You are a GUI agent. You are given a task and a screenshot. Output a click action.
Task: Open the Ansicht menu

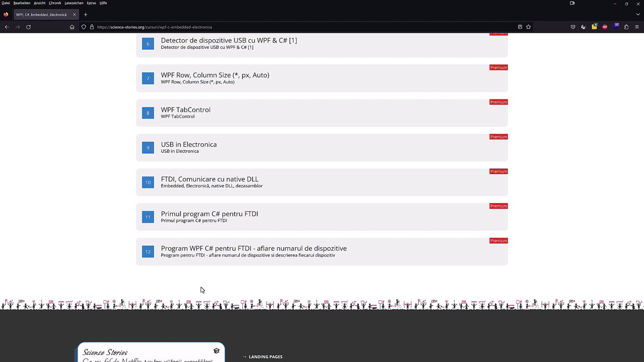[40, 3]
